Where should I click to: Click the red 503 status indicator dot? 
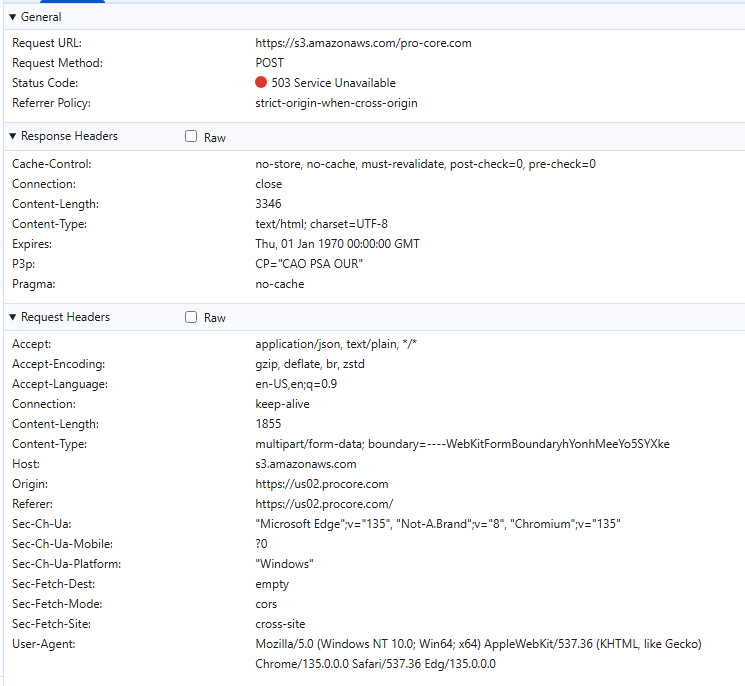(x=261, y=82)
